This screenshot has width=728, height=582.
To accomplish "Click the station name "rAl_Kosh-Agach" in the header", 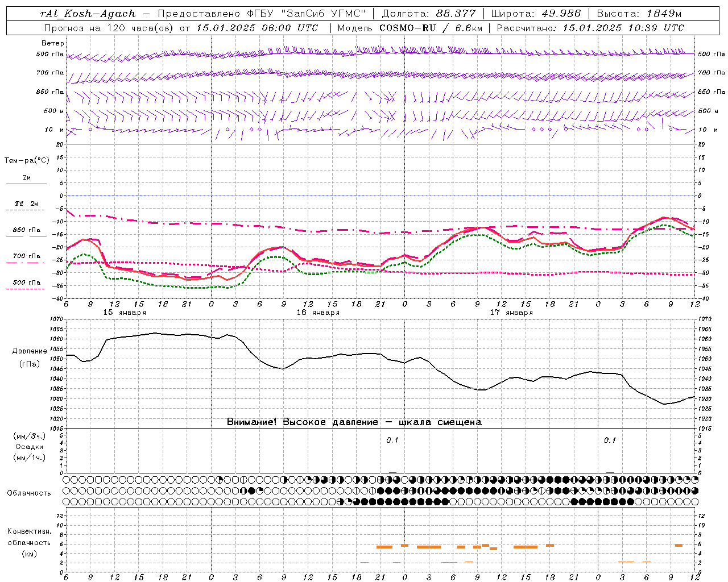I will [88, 14].
